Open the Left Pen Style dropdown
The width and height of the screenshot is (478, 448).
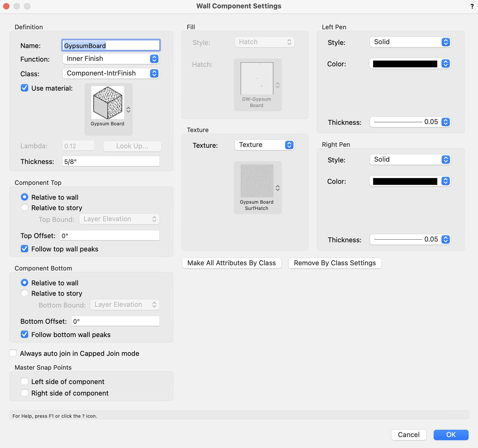410,42
